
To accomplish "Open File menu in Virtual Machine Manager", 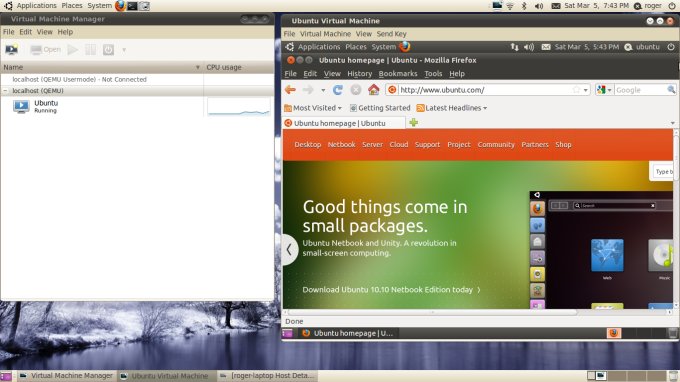I will tap(9, 32).
